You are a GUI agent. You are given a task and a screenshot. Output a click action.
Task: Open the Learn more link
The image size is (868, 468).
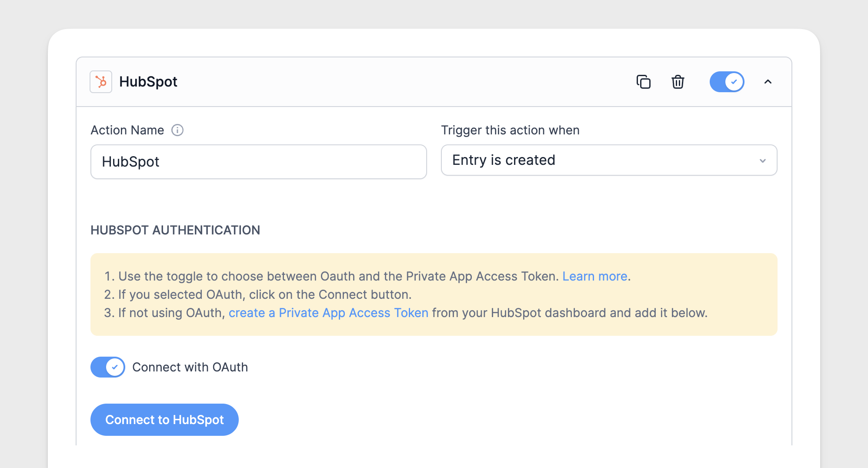coord(594,276)
